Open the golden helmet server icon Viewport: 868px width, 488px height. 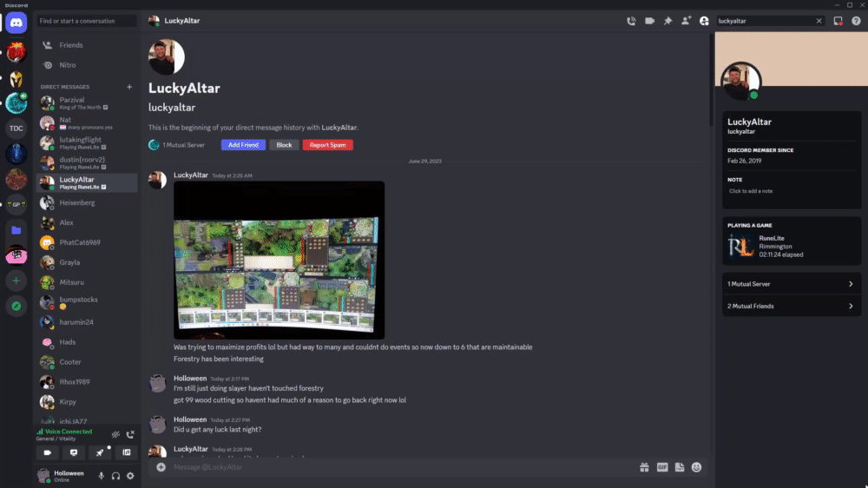click(16, 78)
